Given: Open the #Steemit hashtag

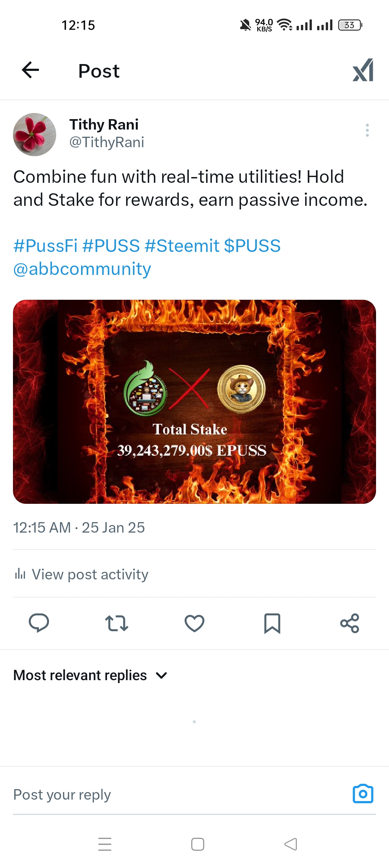Looking at the screenshot, I should 182,246.
